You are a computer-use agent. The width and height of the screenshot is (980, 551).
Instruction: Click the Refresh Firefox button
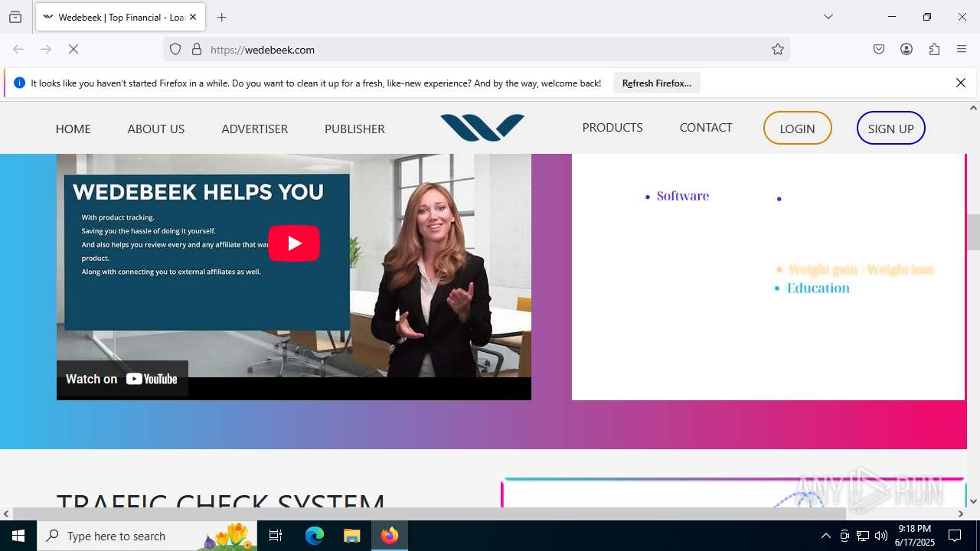657,83
